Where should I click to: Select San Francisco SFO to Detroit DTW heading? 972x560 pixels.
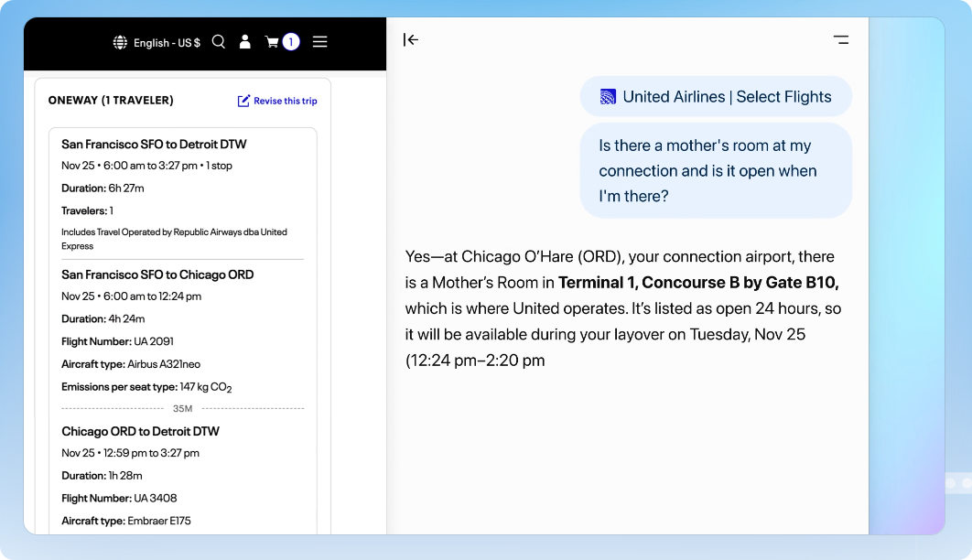coord(154,144)
